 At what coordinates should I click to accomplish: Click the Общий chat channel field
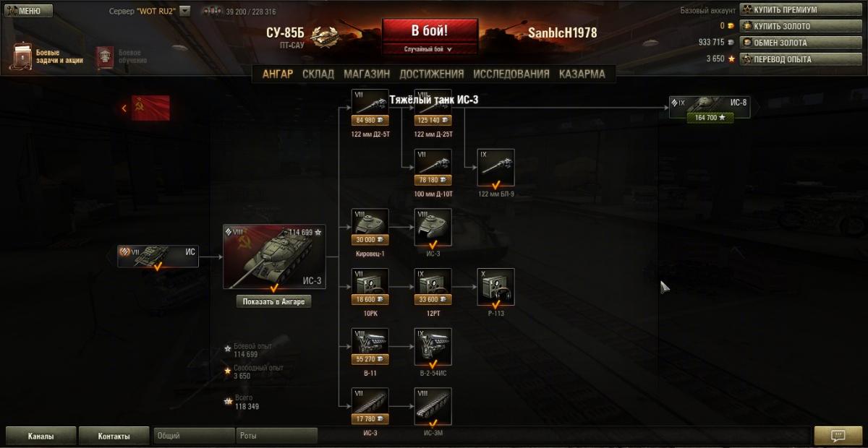(x=194, y=436)
